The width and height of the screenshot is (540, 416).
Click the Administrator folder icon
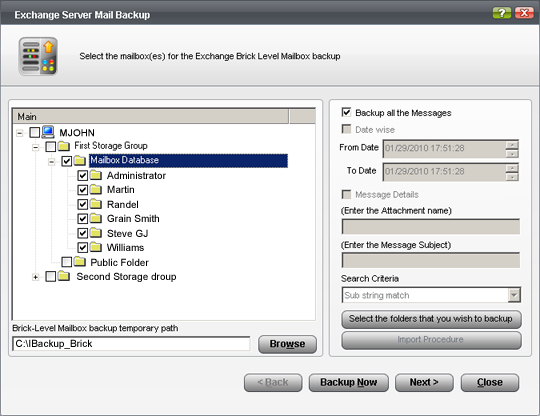click(x=96, y=175)
